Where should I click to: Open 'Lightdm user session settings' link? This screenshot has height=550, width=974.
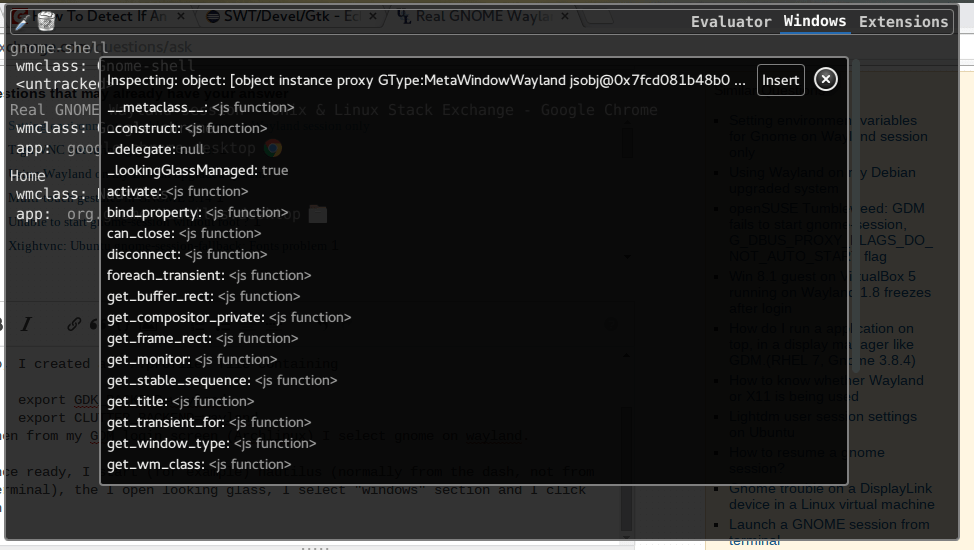pyautogui.click(x=822, y=424)
